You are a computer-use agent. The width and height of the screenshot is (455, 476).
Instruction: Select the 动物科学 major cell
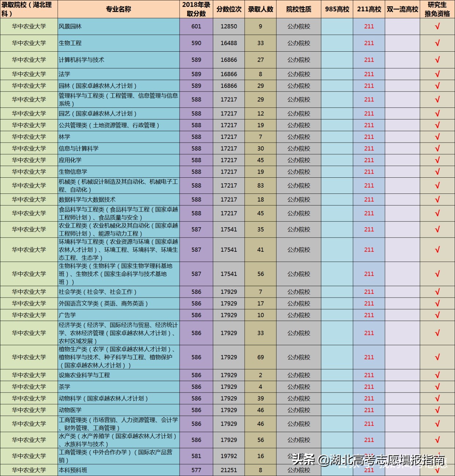(x=118, y=398)
